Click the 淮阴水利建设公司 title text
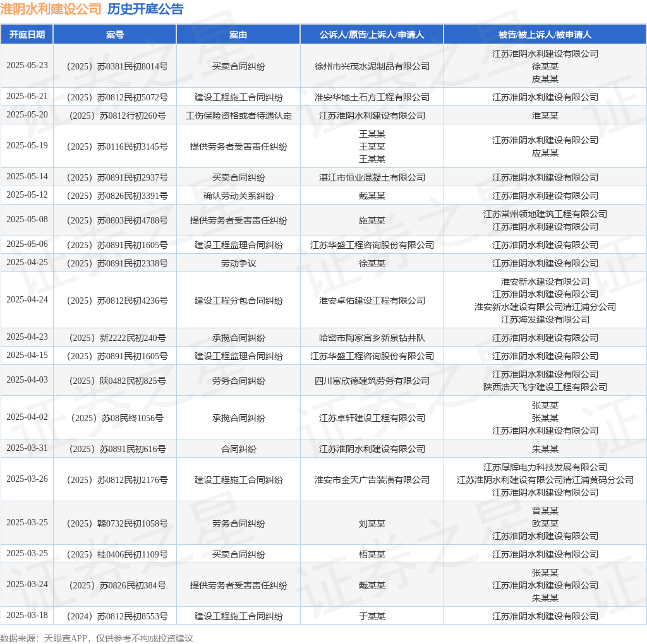The height and width of the screenshot is (644, 647). pyautogui.click(x=51, y=9)
